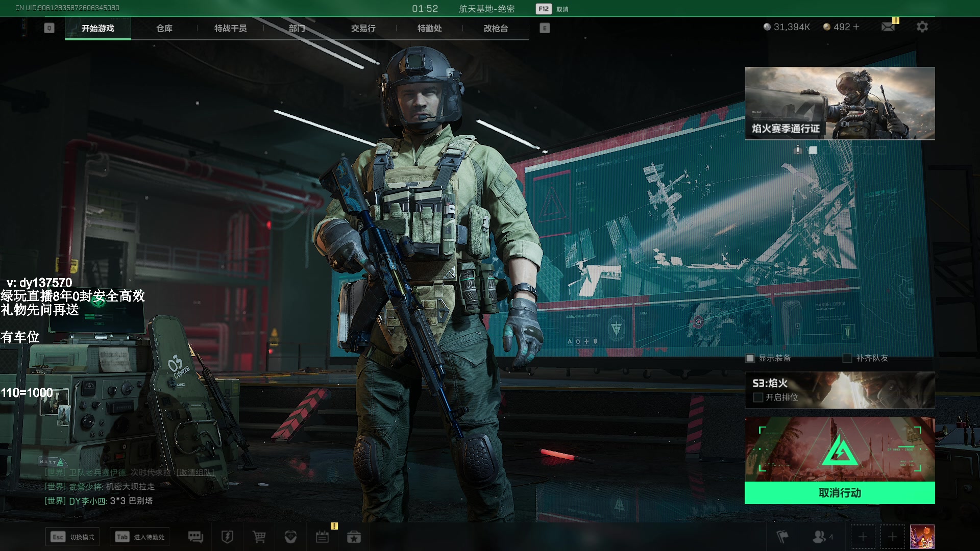Switch to the 部门 tab
980x551 pixels.
pyautogui.click(x=297, y=28)
